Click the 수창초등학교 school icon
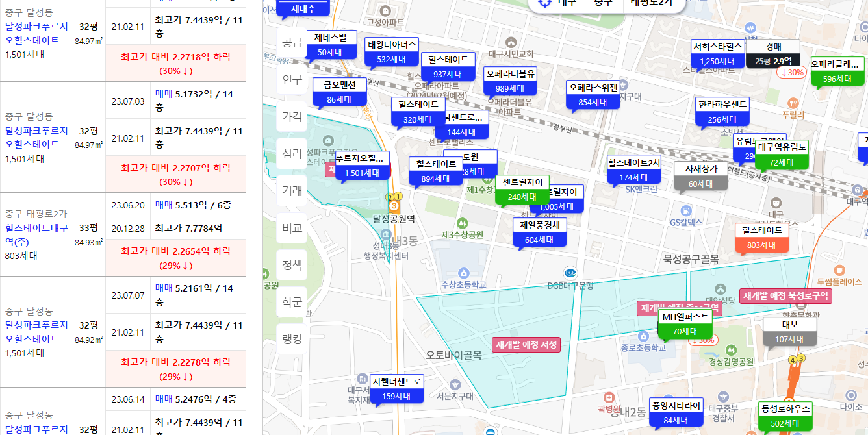868x435 pixels. (x=464, y=273)
